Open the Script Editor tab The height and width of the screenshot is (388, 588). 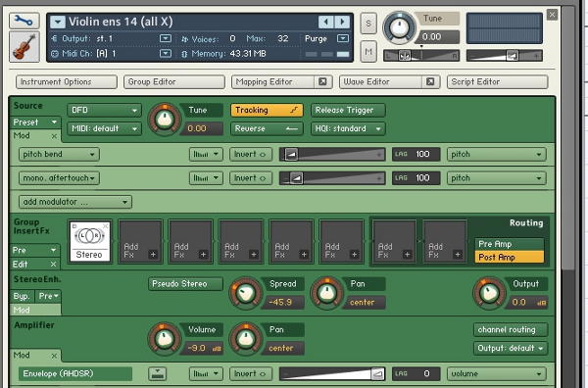tap(497, 81)
